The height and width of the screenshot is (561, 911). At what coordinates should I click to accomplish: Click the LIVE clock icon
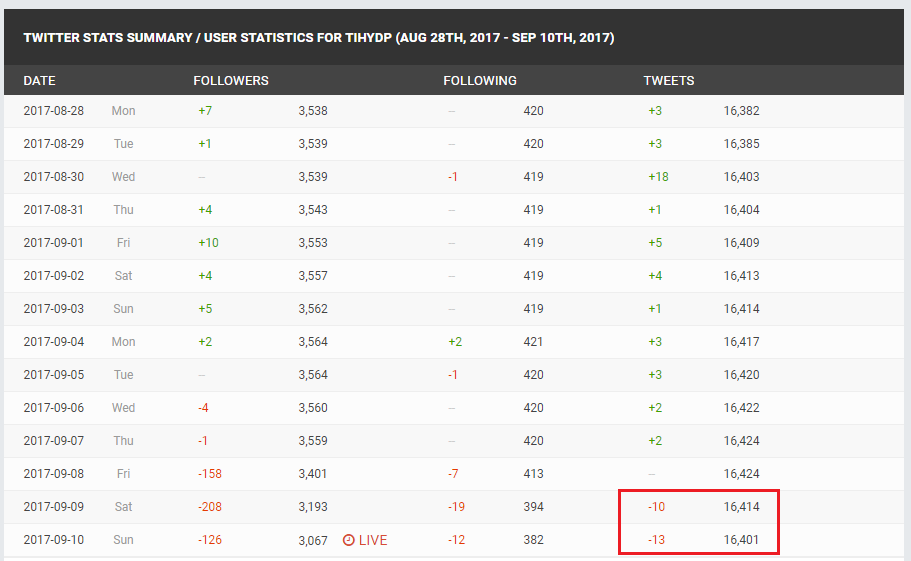(349, 540)
